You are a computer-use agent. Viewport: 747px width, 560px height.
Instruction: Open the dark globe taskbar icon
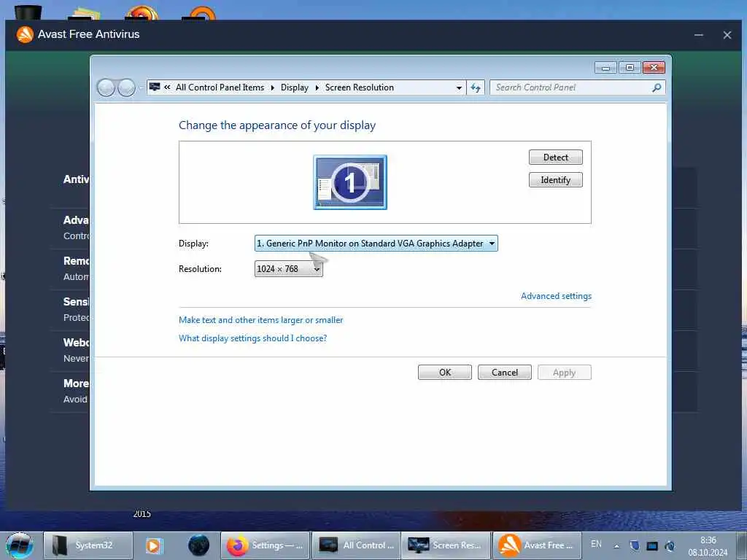click(x=198, y=545)
